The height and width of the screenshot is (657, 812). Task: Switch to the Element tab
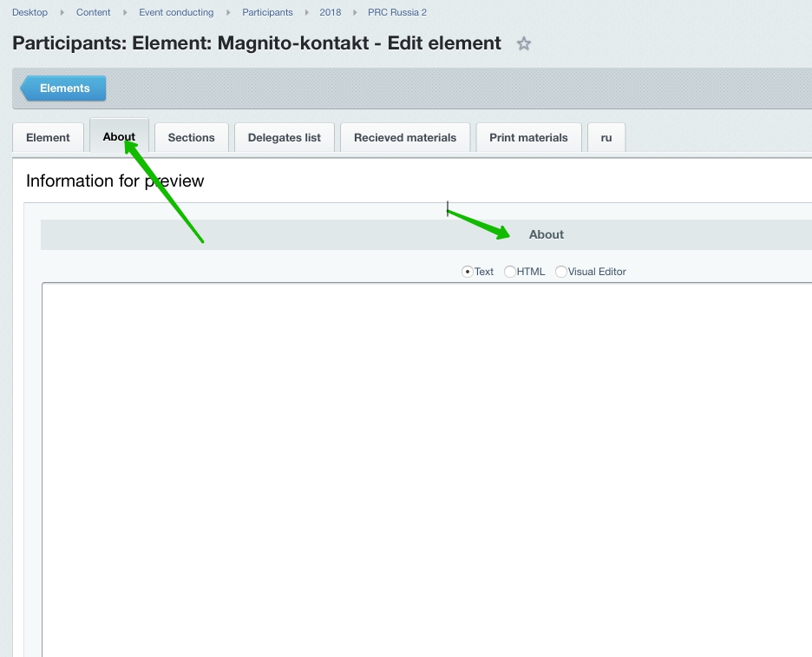pyautogui.click(x=48, y=137)
